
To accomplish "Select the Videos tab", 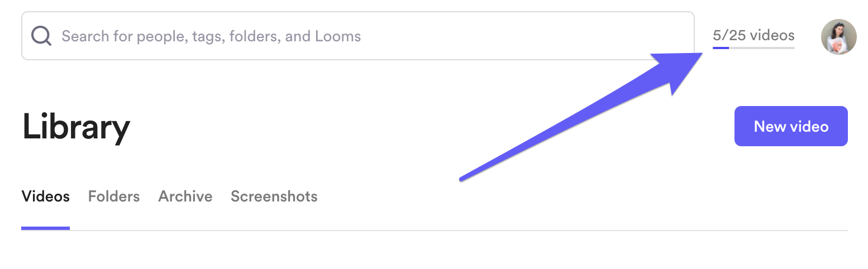I will pos(45,196).
